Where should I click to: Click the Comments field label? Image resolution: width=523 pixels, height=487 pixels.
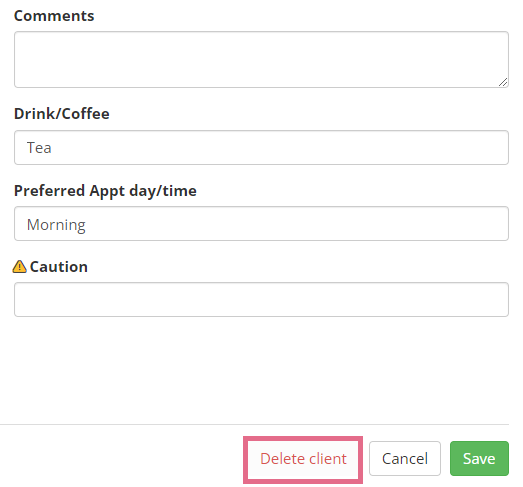(54, 16)
